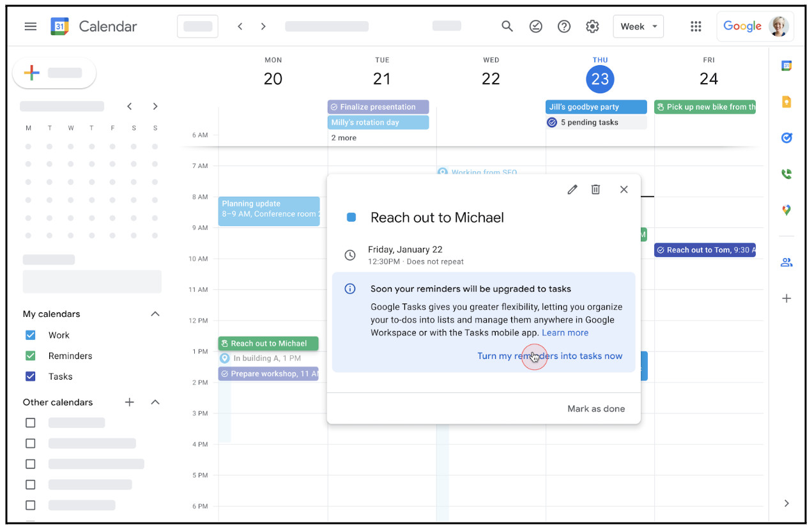Select the Jill's goodbye party event
This screenshot has width=812, height=529.
(595, 107)
